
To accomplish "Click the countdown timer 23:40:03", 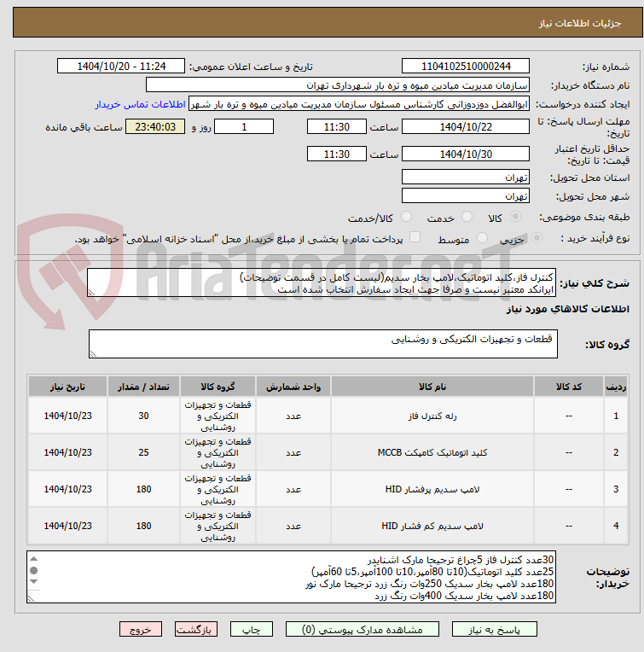I will click(155, 127).
